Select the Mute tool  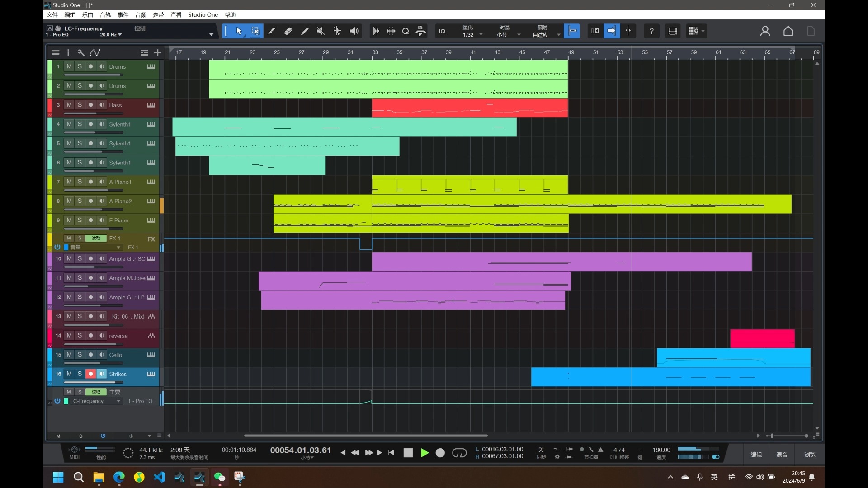[321, 31]
